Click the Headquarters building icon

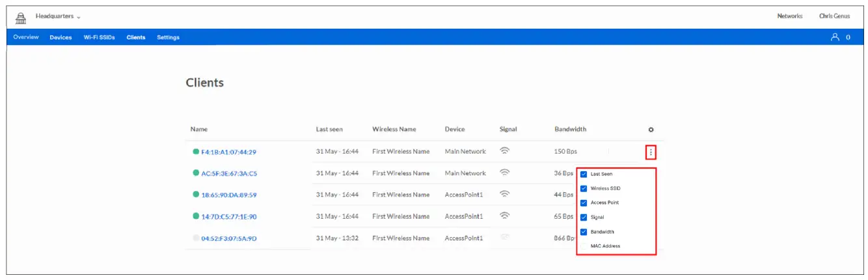point(20,18)
